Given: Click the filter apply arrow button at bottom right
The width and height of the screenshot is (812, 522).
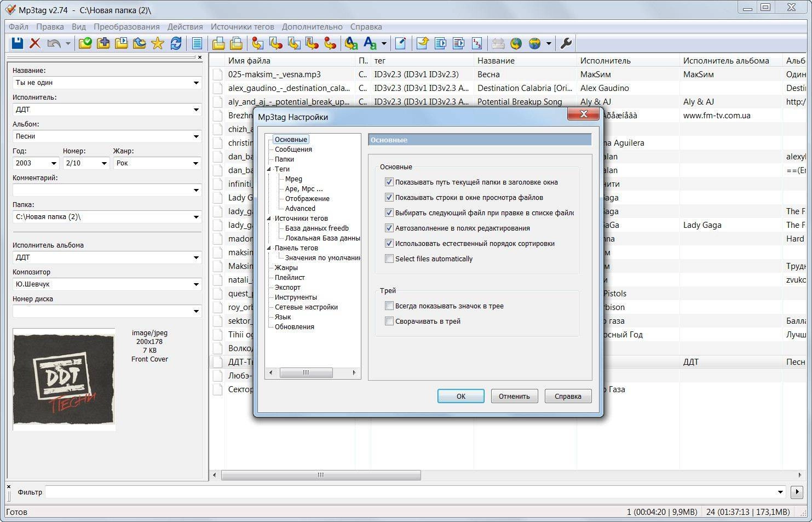Looking at the screenshot, I should coord(797,492).
